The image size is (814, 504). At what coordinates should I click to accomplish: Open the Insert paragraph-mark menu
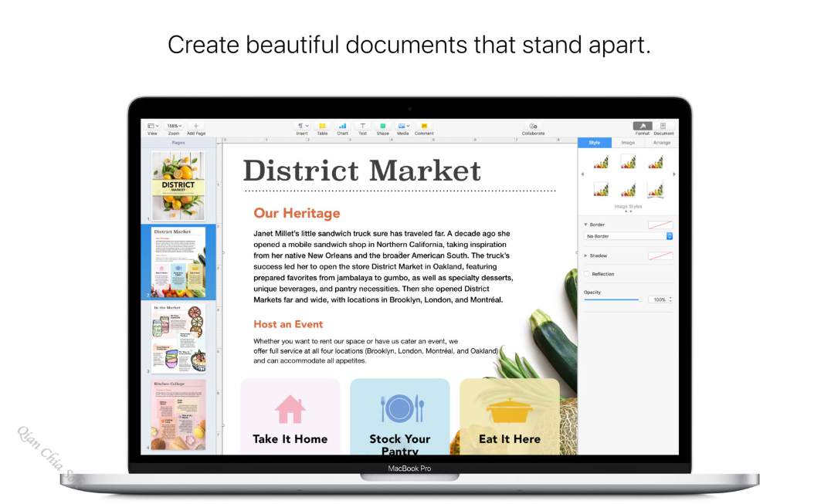tap(302, 126)
